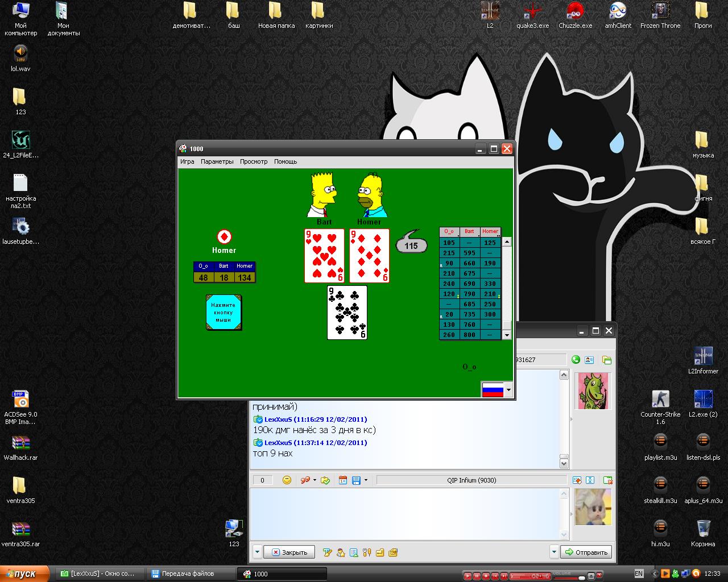Image resolution: width=728 pixels, height=582 pixels.
Task: Click the green-arrow folder icon in QIP toolbar
Action: [x=325, y=480]
